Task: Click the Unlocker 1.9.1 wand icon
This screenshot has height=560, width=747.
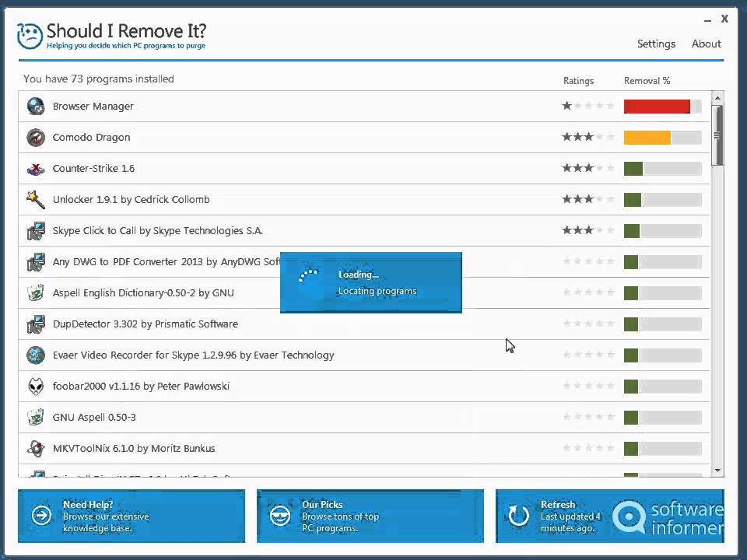Action: (35, 200)
